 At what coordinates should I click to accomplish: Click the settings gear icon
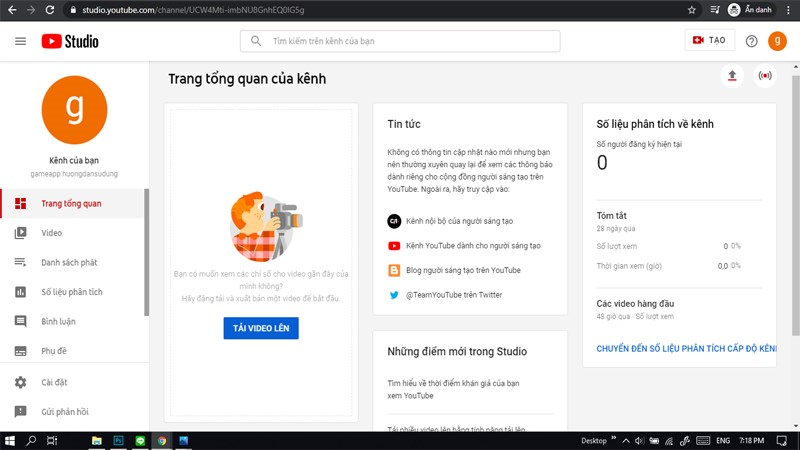point(20,382)
